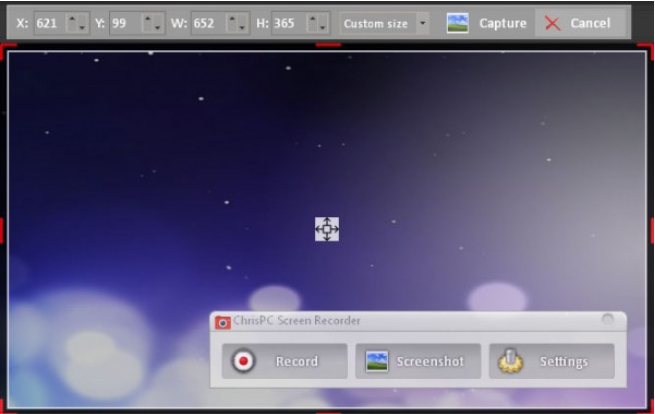Click the Settings gear icon

click(x=511, y=361)
